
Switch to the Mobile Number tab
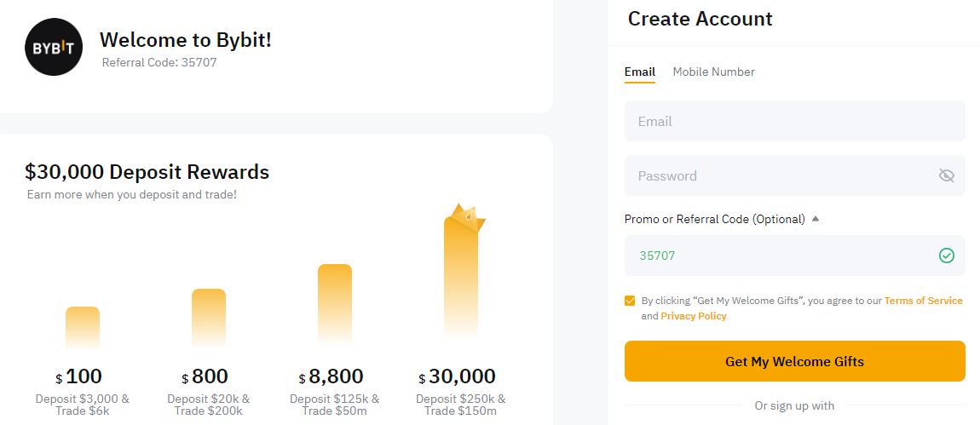pos(713,72)
